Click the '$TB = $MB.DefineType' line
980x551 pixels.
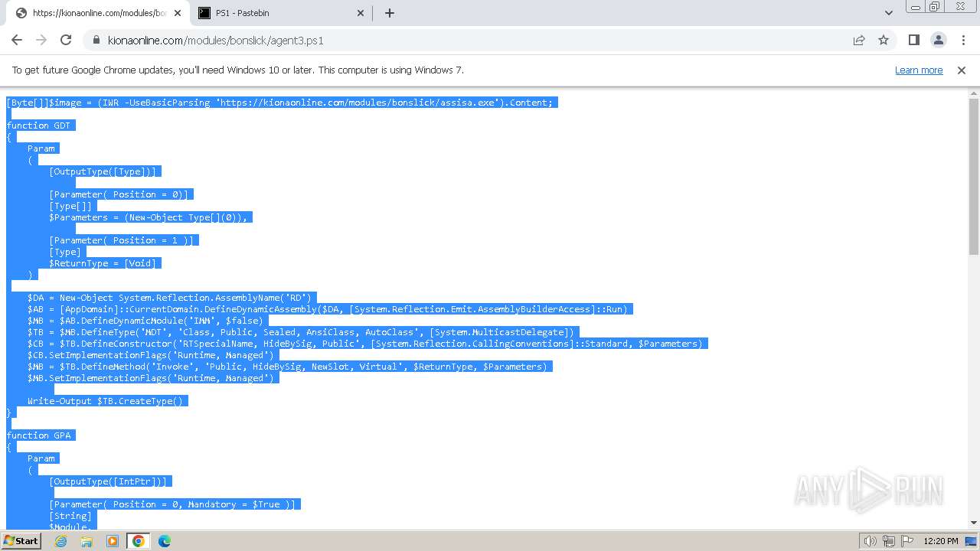(301, 332)
